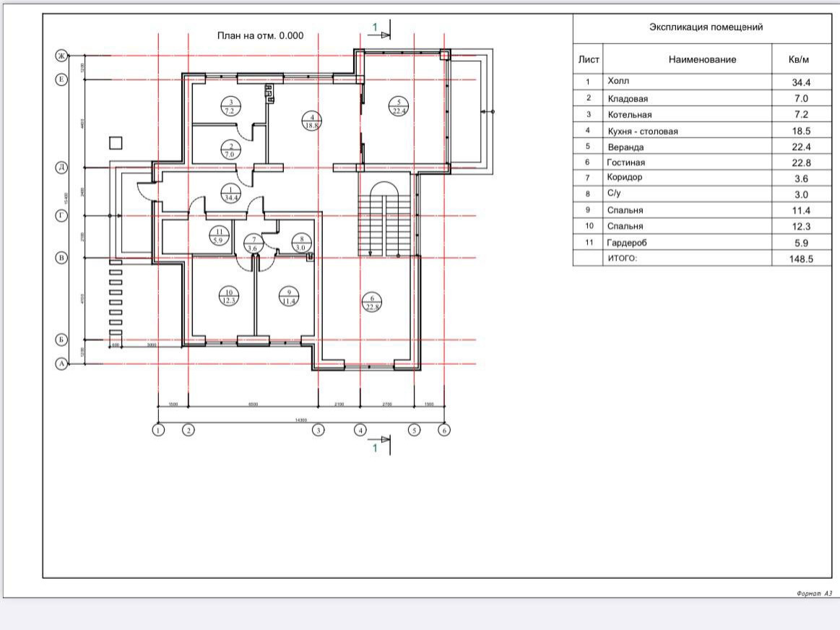Click the 'Наименование' column header
The height and width of the screenshot is (630, 840).
(x=702, y=59)
